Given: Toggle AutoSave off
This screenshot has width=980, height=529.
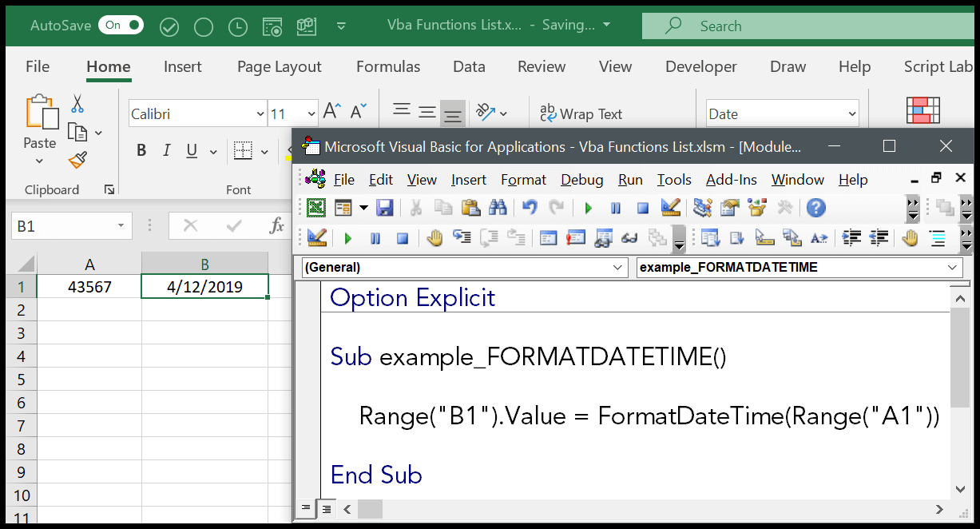Looking at the screenshot, I should point(121,25).
